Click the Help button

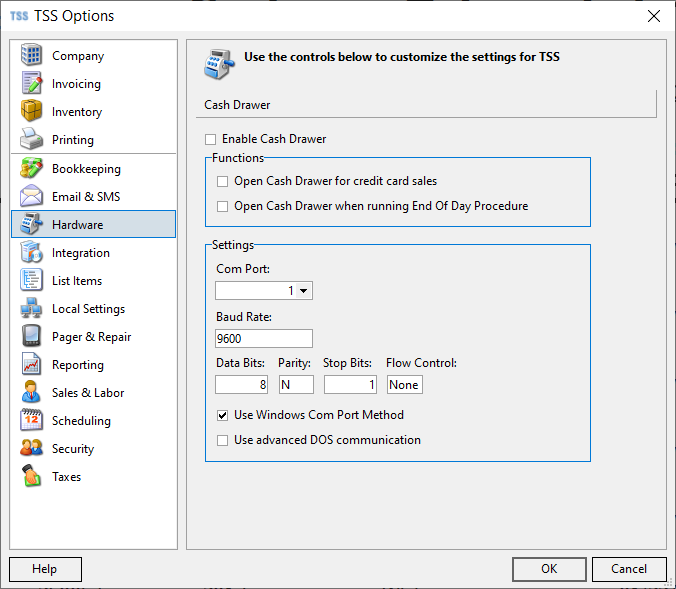45,569
